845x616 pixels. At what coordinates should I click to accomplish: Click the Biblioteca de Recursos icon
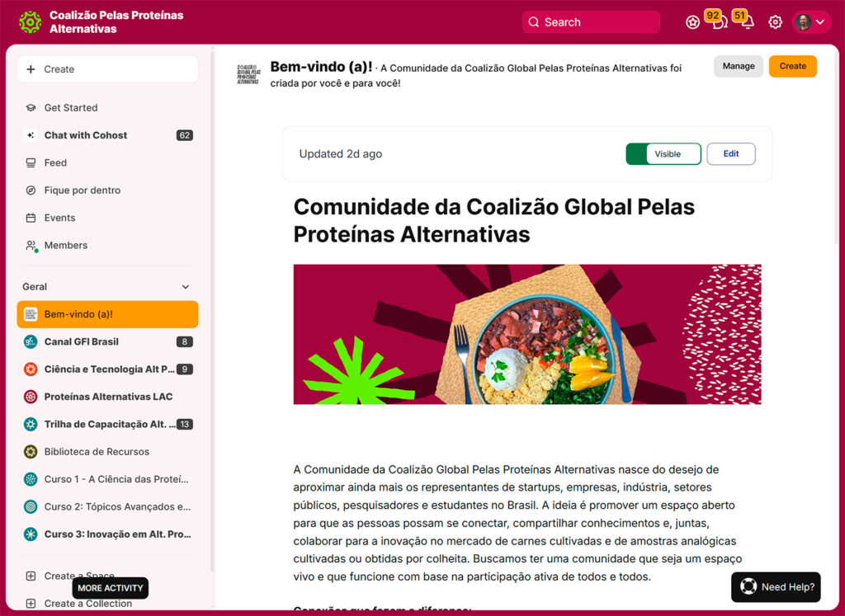(31, 451)
